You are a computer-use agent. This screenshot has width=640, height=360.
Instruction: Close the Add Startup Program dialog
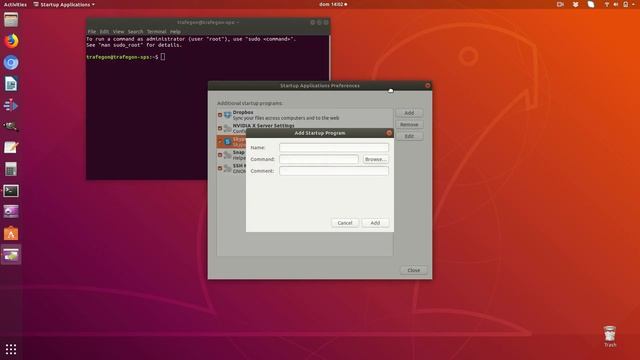389,133
